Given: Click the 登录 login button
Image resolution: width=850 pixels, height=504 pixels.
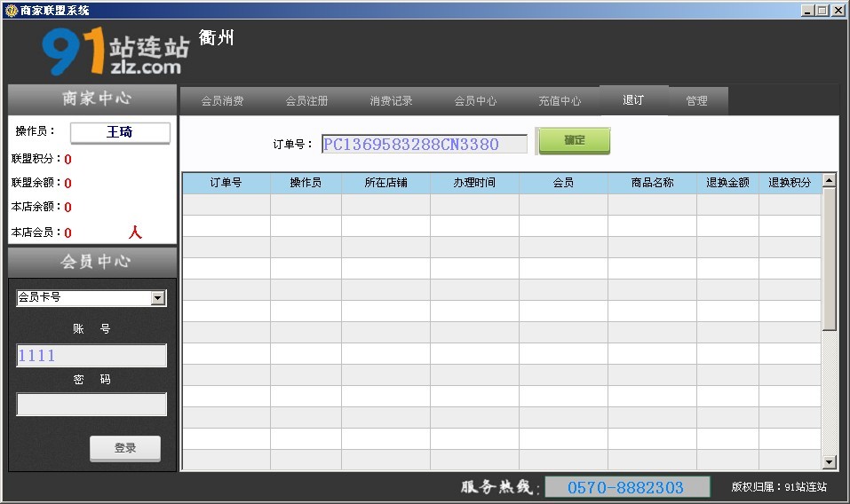Looking at the screenshot, I should (x=125, y=448).
